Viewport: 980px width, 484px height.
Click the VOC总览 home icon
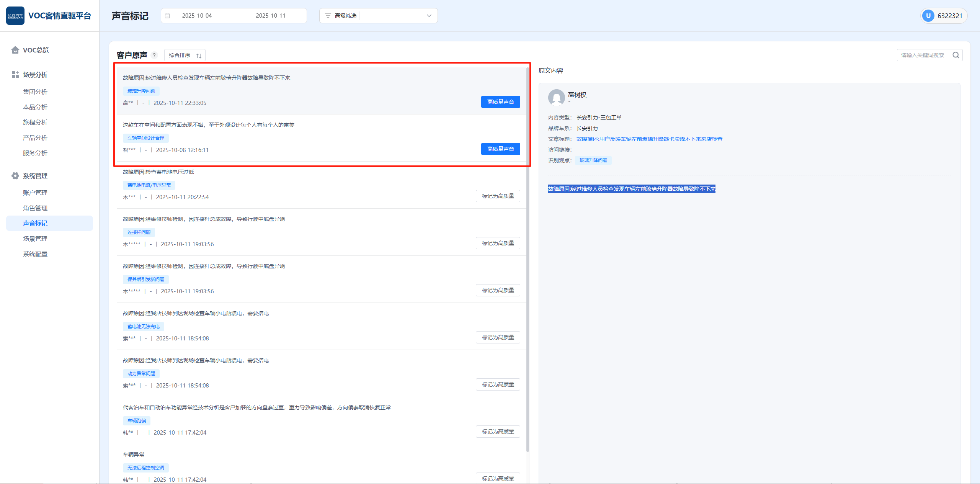click(x=15, y=50)
